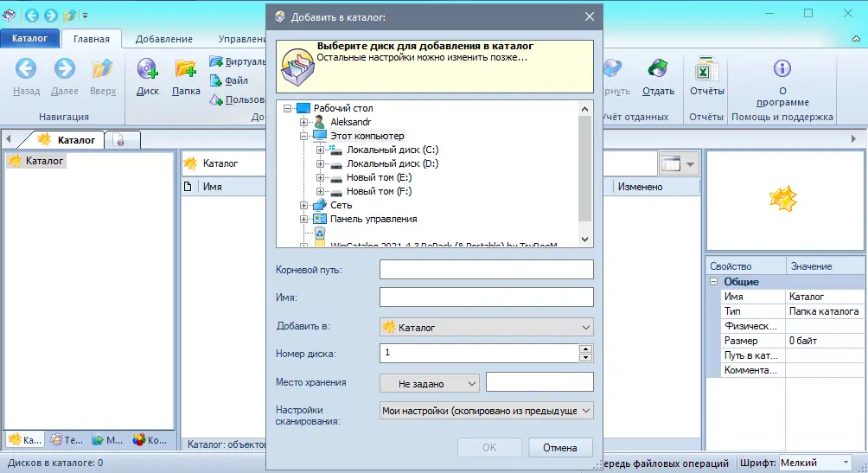Click the Пользовательский элемент ribbon icon

pyautogui.click(x=216, y=99)
